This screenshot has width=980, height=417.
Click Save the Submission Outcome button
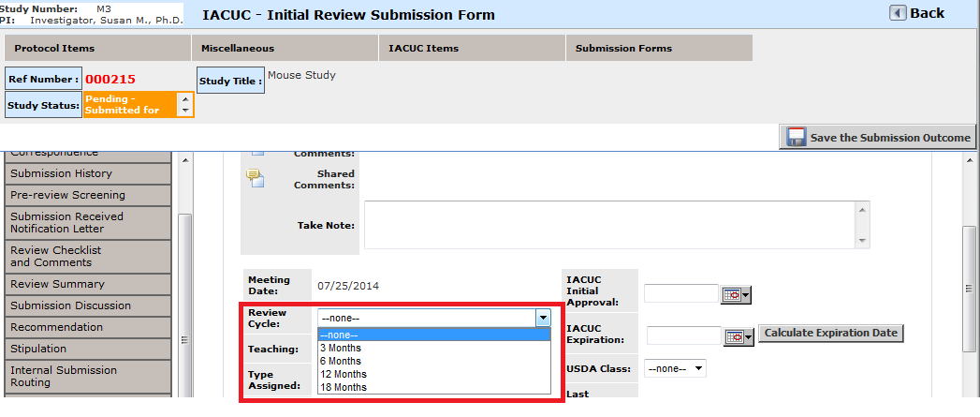[x=877, y=137]
